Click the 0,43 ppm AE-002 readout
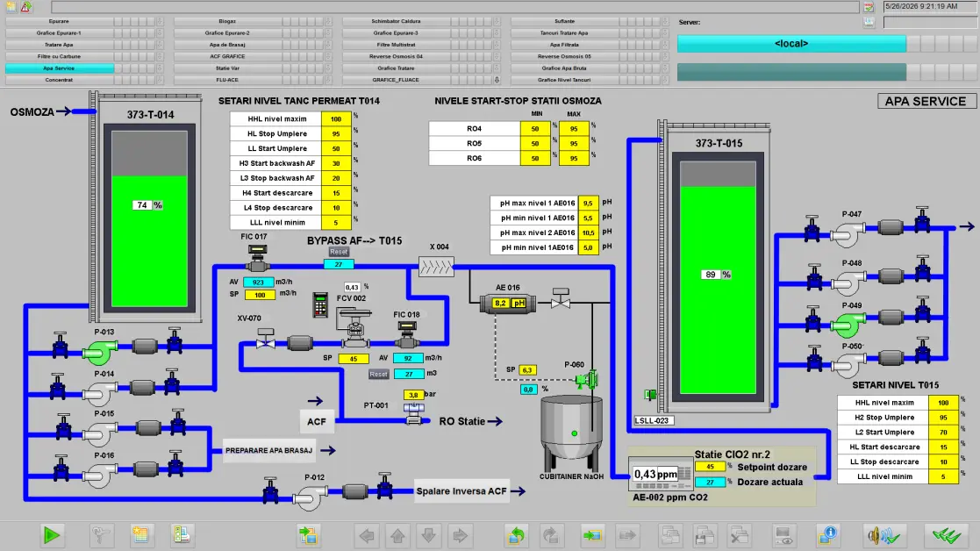The image size is (980, 551). pos(655,474)
